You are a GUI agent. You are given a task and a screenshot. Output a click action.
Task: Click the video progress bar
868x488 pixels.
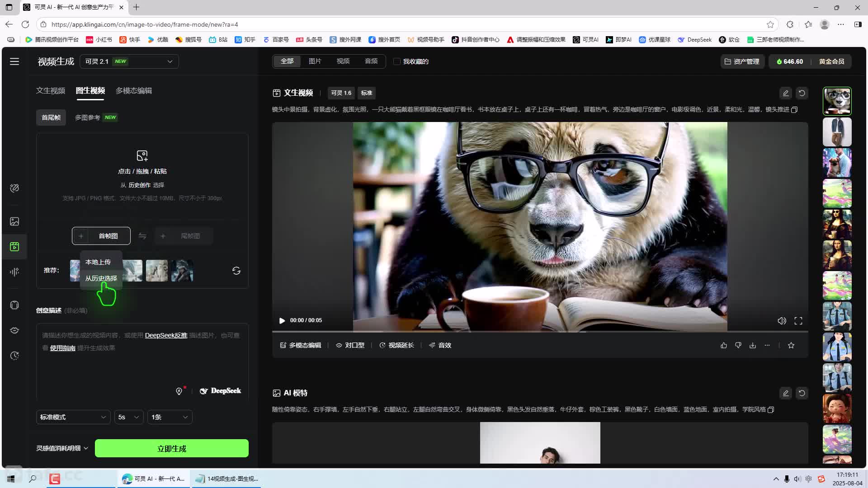[540, 332]
